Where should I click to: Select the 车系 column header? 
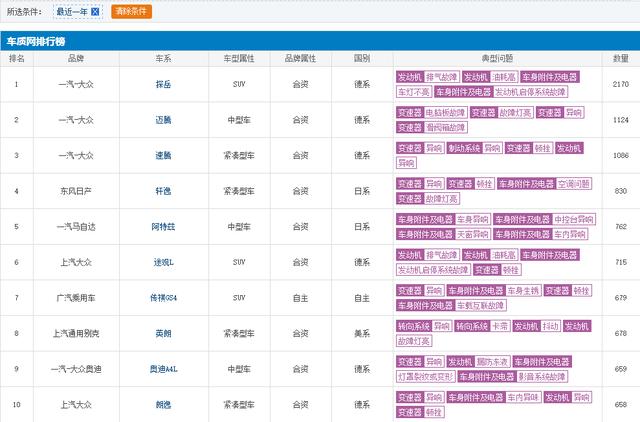click(163, 59)
